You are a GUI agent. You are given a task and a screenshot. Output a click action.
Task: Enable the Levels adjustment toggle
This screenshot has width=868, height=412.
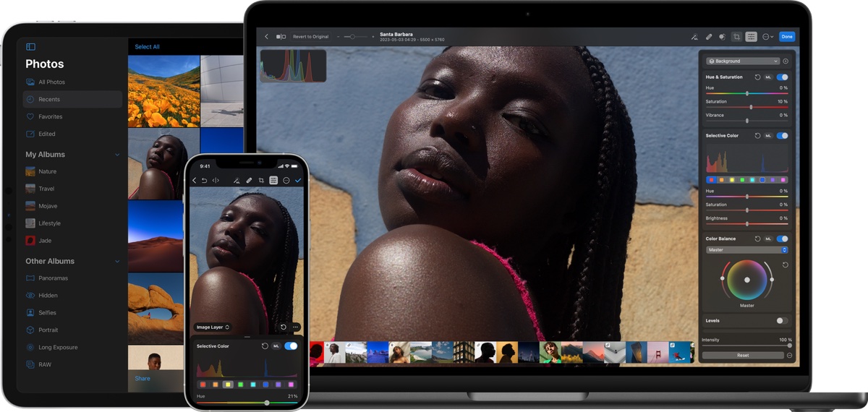pos(782,320)
